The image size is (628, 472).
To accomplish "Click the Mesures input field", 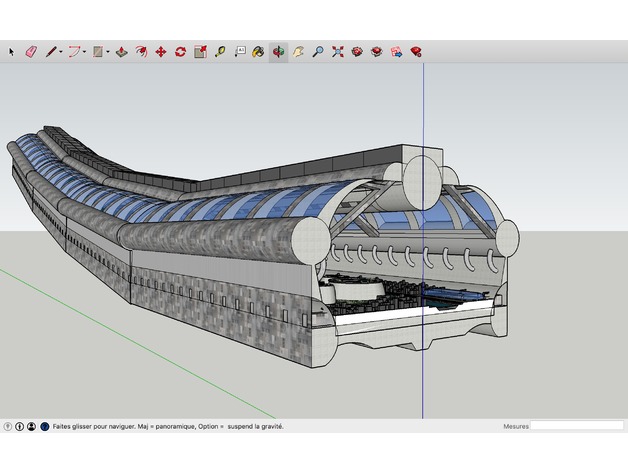I will pos(576,426).
